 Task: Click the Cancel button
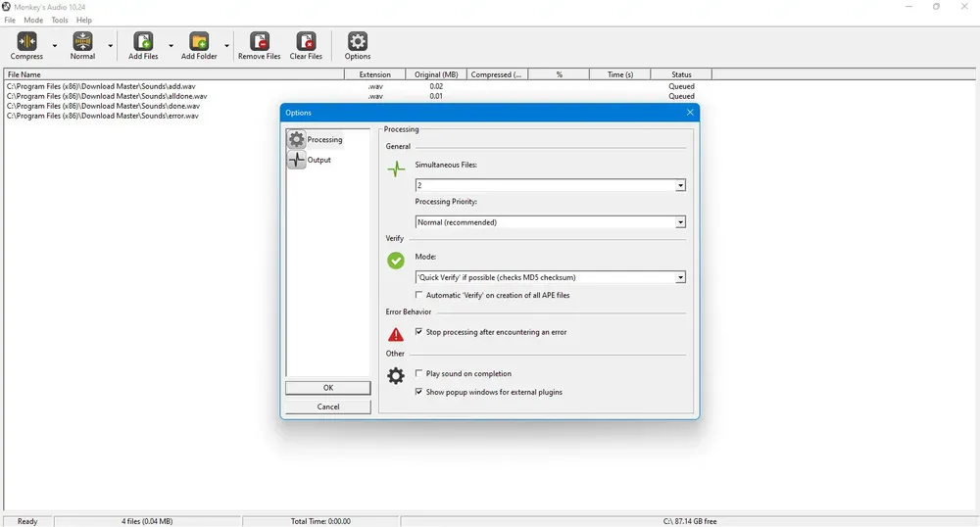[328, 407]
